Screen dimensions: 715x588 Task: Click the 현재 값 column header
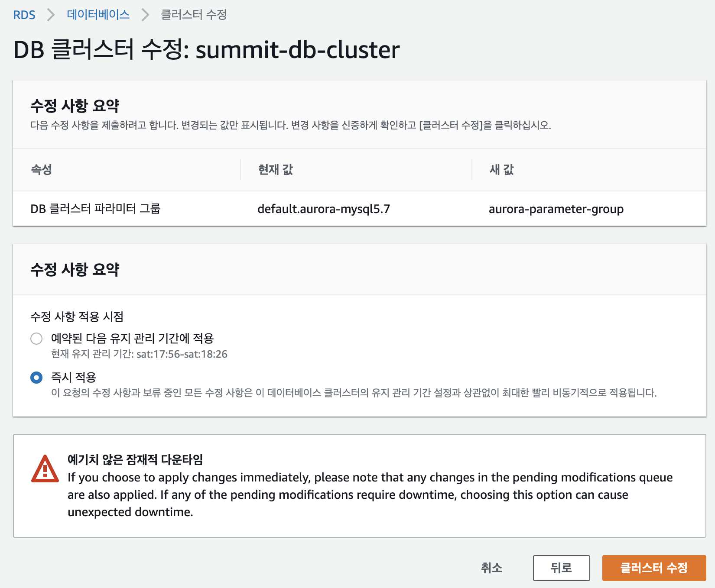(x=276, y=170)
